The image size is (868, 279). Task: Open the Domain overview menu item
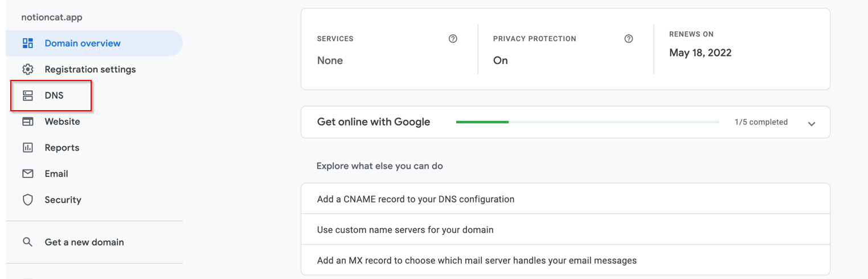coord(83,43)
